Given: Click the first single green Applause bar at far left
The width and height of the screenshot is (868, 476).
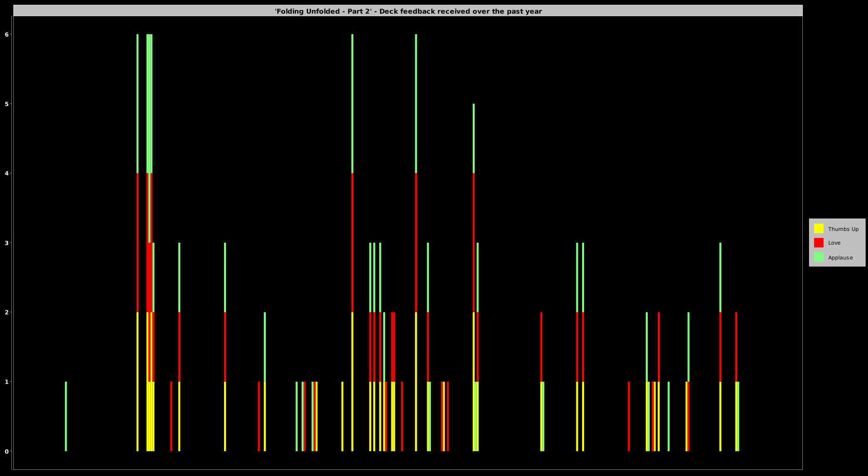Looking at the screenshot, I should 66,416.
